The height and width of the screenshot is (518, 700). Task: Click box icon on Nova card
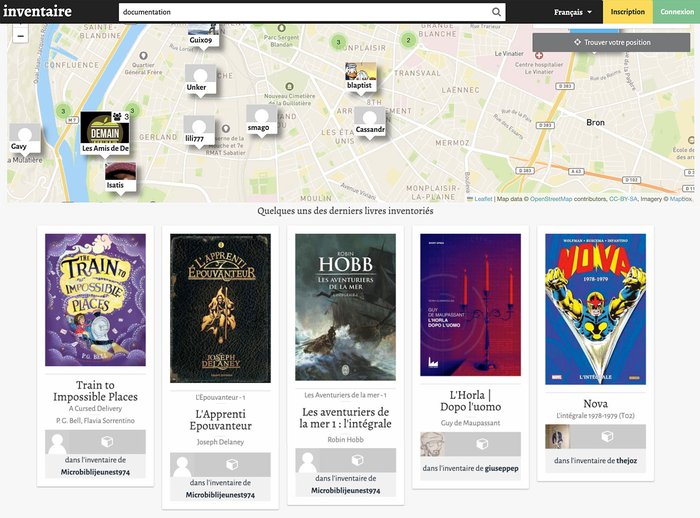(607, 436)
